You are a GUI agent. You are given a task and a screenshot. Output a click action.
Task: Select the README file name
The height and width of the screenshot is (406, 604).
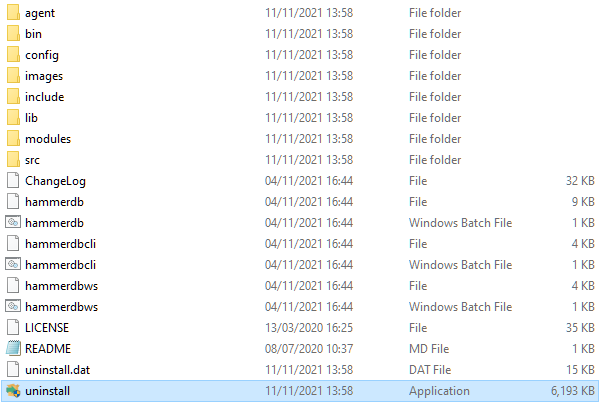coord(48,349)
